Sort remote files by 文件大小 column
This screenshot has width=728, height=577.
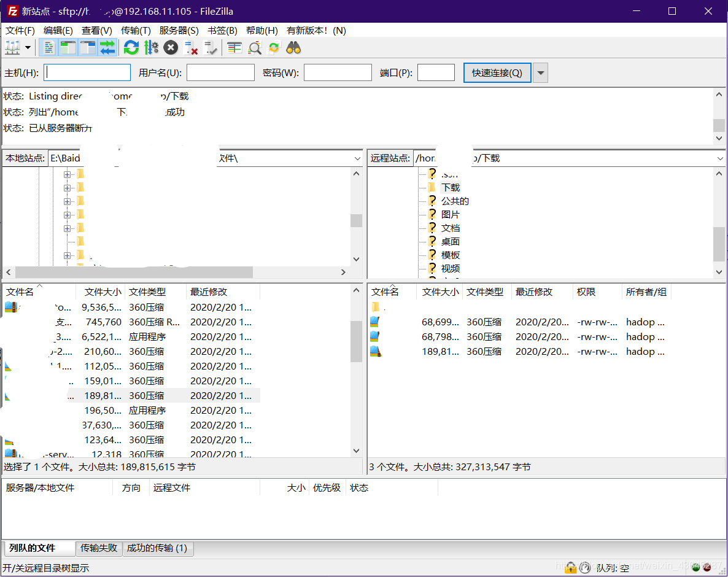(x=440, y=292)
